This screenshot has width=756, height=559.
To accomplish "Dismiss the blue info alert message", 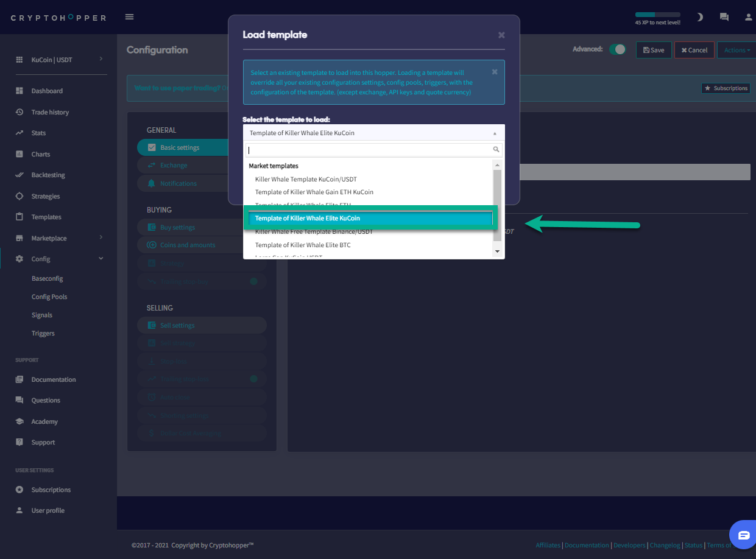I will [495, 72].
